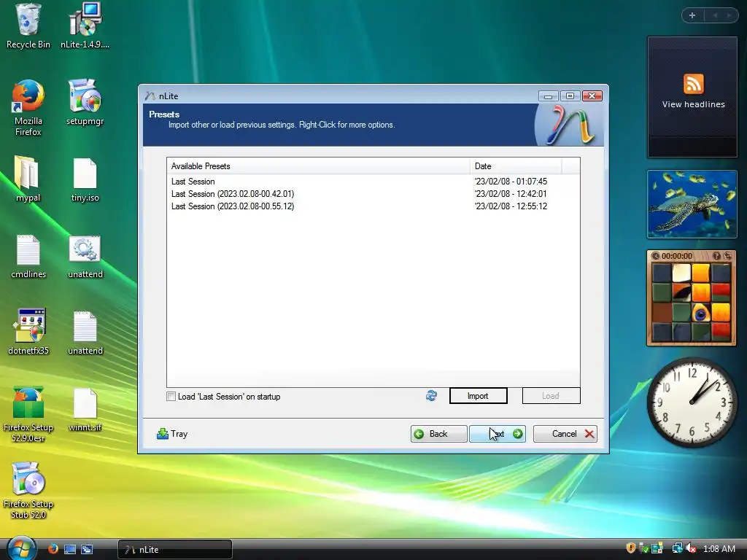Click the Back button
The image size is (747, 560).
[x=438, y=434]
